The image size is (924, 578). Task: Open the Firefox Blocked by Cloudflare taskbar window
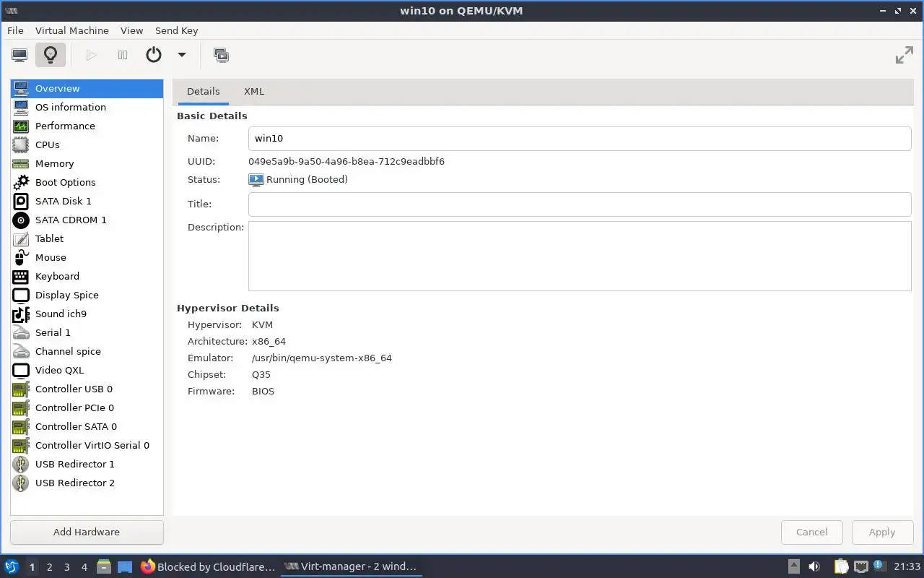[x=208, y=566]
